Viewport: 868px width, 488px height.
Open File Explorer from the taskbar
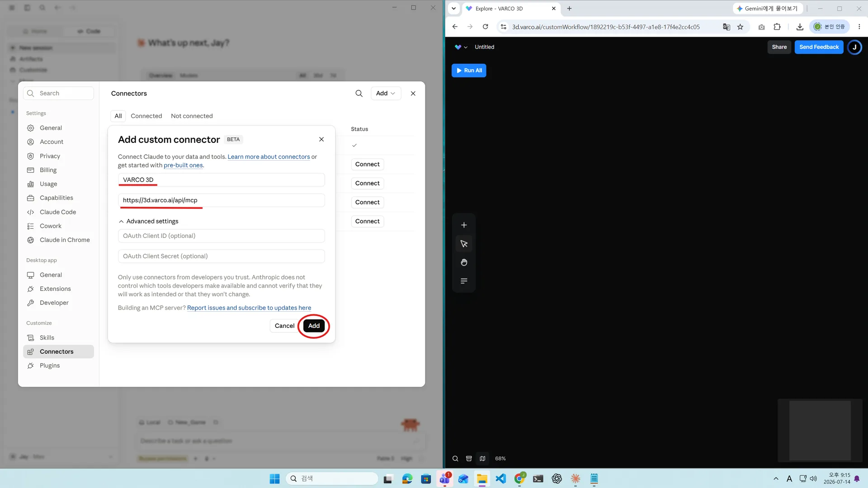click(482, 479)
